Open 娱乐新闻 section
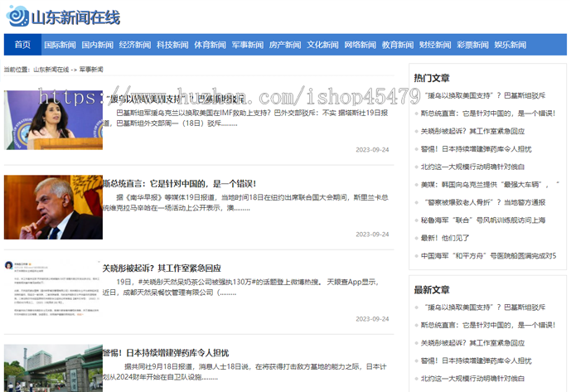The width and height of the screenshot is (571, 392). point(511,45)
